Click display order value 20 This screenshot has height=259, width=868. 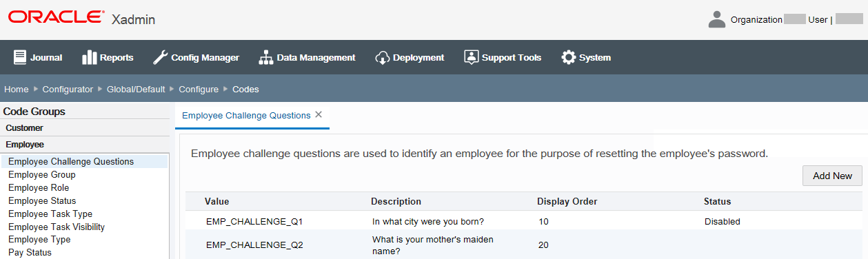[544, 245]
